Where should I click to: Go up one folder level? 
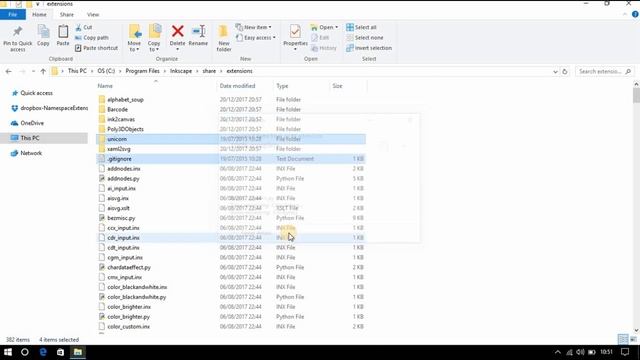43,71
